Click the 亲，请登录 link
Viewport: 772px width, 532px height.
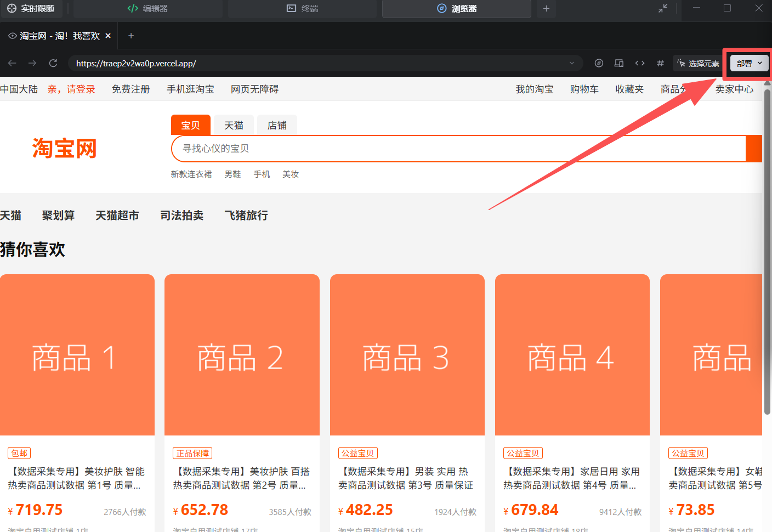click(71, 89)
